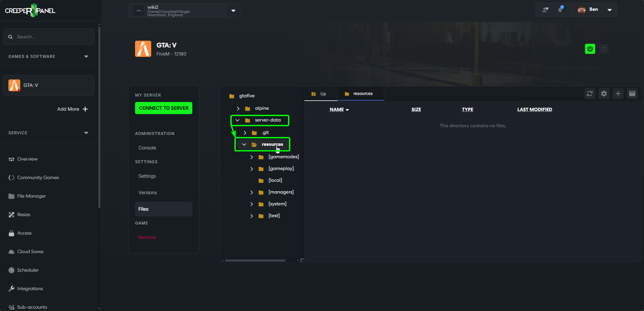Open the Console page under Administration
This screenshot has width=644, height=311.
point(147,147)
